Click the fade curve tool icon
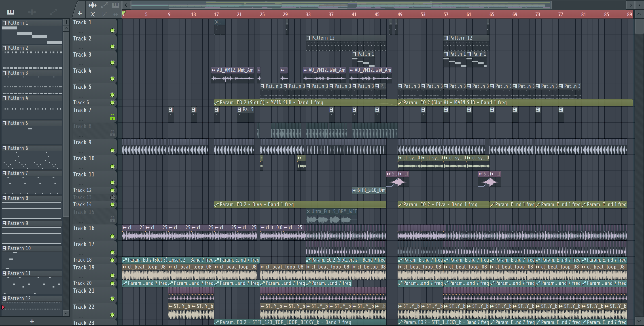Image resolution: width=644 pixels, height=326 pixels. (x=104, y=14)
